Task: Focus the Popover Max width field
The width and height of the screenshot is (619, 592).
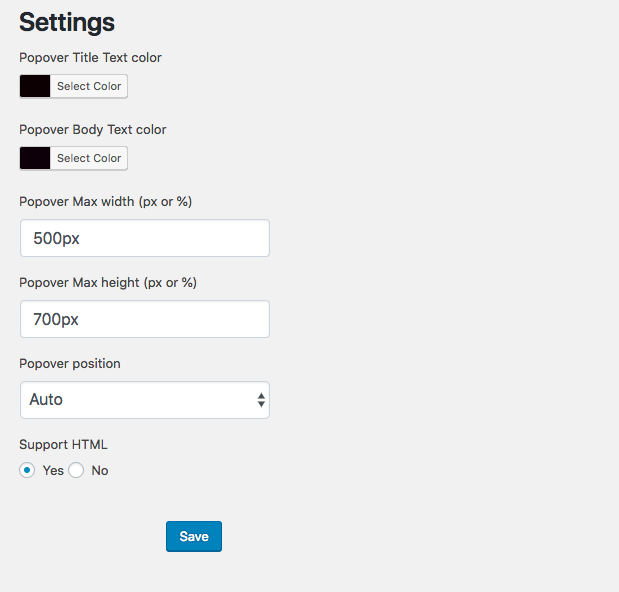Action: [144, 239]
